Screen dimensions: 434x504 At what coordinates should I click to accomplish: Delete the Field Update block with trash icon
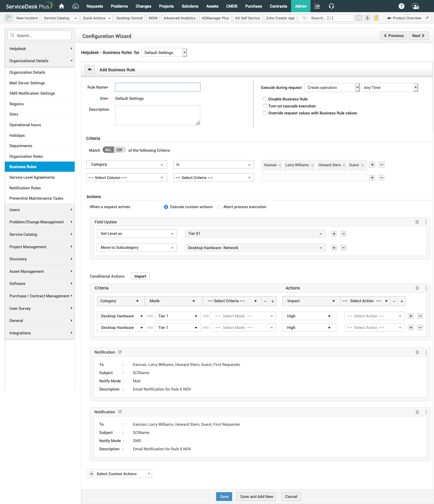(417, 222)
